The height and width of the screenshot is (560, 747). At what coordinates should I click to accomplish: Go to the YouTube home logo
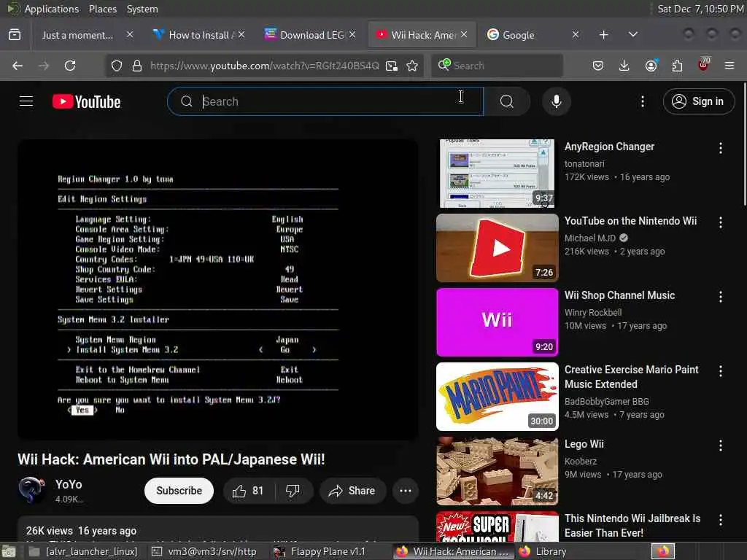(86, 101)
